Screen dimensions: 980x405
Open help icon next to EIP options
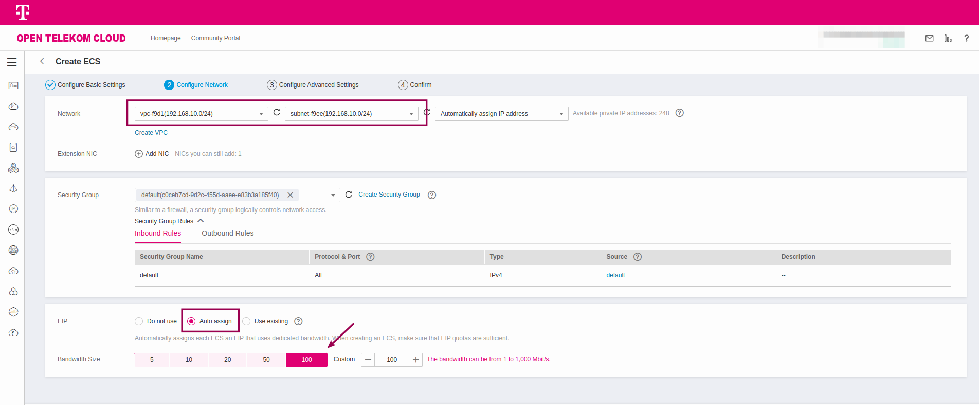298,321
